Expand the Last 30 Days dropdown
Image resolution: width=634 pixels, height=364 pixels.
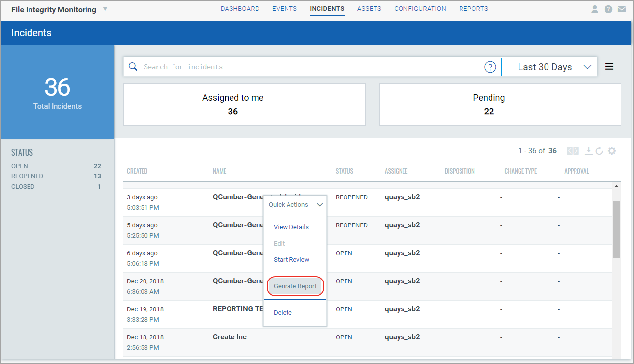click(549, 67)
